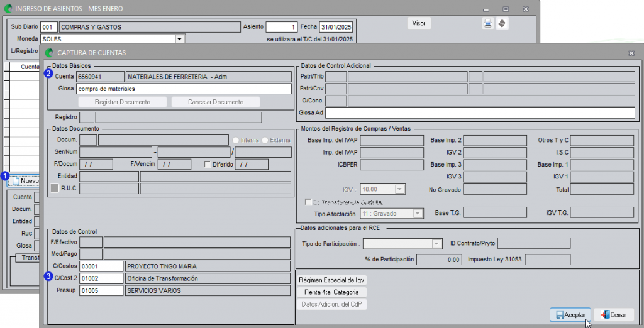The width and height of the screenshot is (644, 328).
Task: Click the Otros T y C field
Action: click(x=602, y=141)
